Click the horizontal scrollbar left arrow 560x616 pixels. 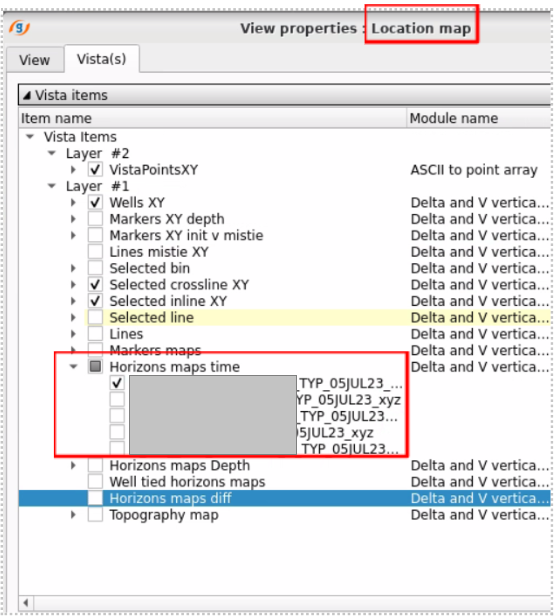26,602
